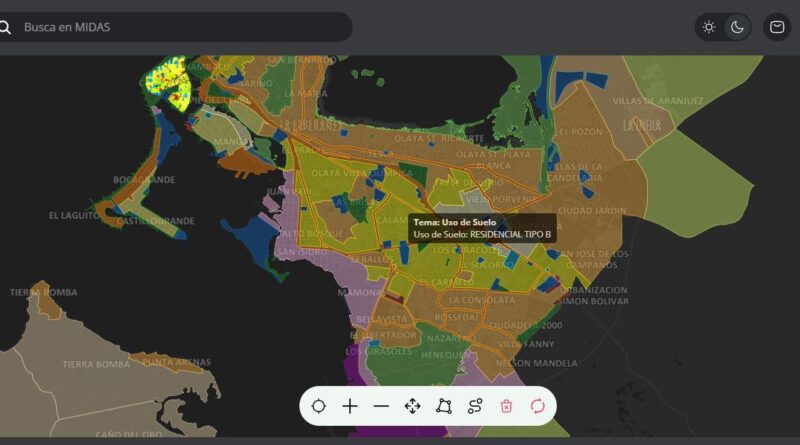Viewport: 800px width, 445px height.
Task: Click the VILLAS DE ARANJUEZ map area
Action: pyautogui.click(x=657, y=101)
